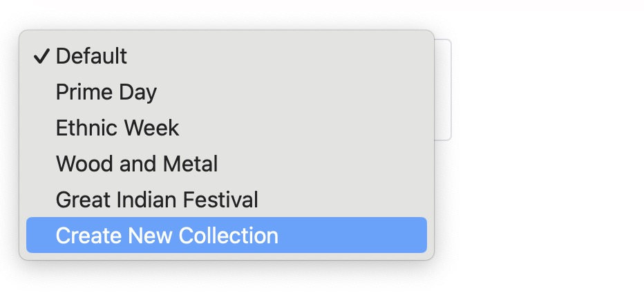Click the Prime Day text label

pyautogui.click(x=106, y=92)
